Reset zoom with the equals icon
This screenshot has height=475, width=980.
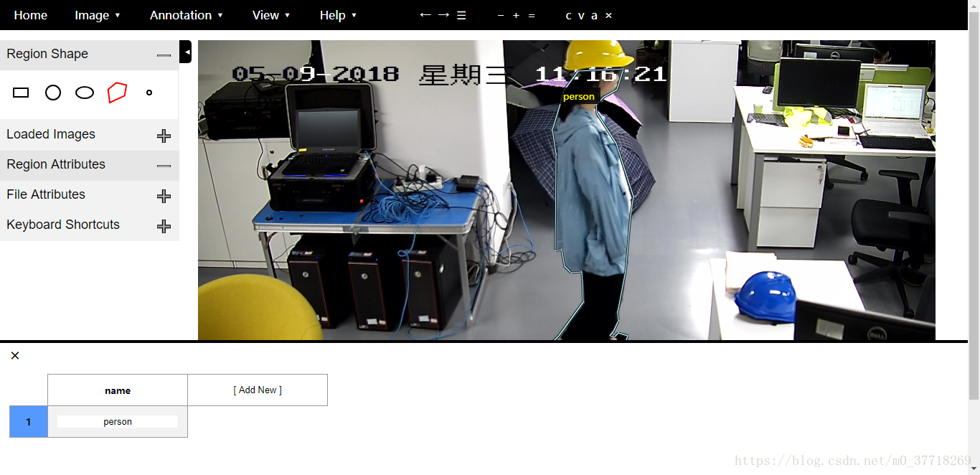coord(532,15)
